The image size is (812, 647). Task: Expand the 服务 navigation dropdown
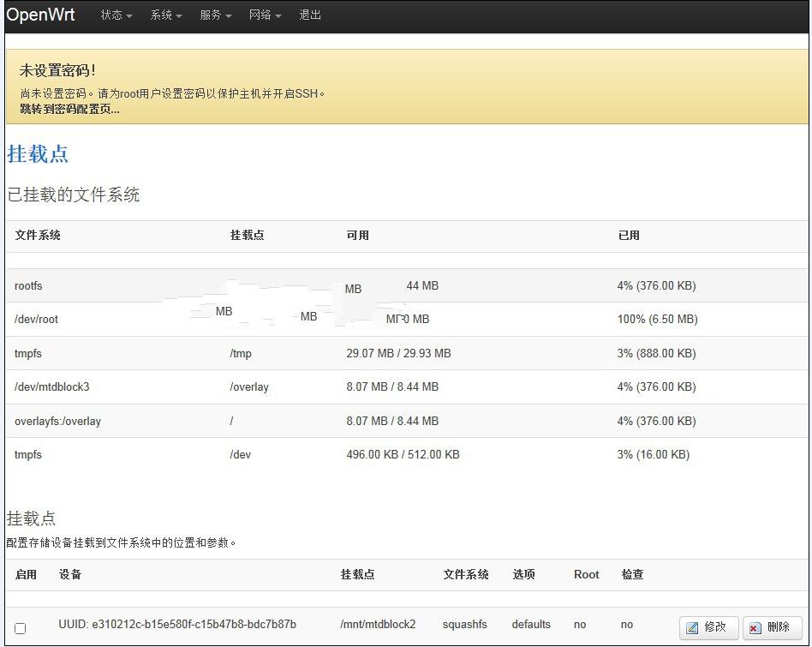click(215, 15)
